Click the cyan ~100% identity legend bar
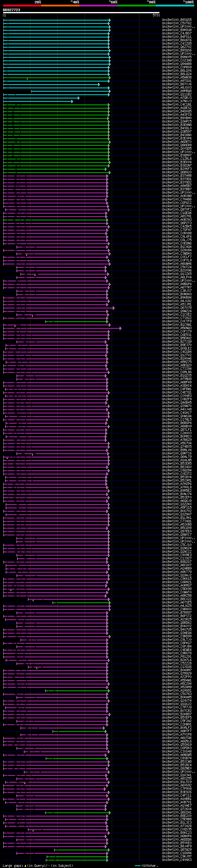The height and width of the screenshot is (868, 197). [175, 6]
